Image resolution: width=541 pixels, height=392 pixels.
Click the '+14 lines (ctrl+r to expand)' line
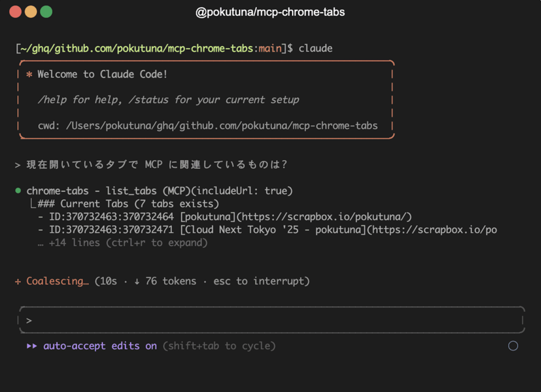[x=122, y=243]
